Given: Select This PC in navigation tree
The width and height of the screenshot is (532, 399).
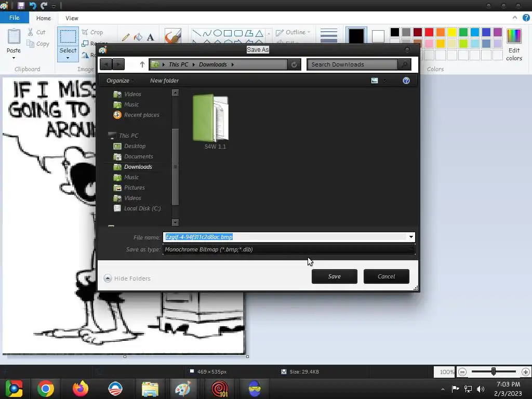Looking at the screenshot, I should pyautogui.click(x=124, y=136).
